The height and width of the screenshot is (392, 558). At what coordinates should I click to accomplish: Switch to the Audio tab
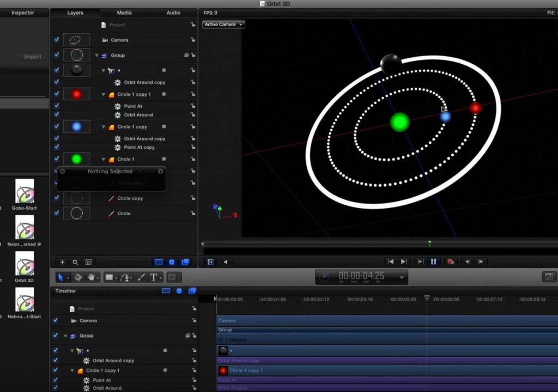click(173, 13)
